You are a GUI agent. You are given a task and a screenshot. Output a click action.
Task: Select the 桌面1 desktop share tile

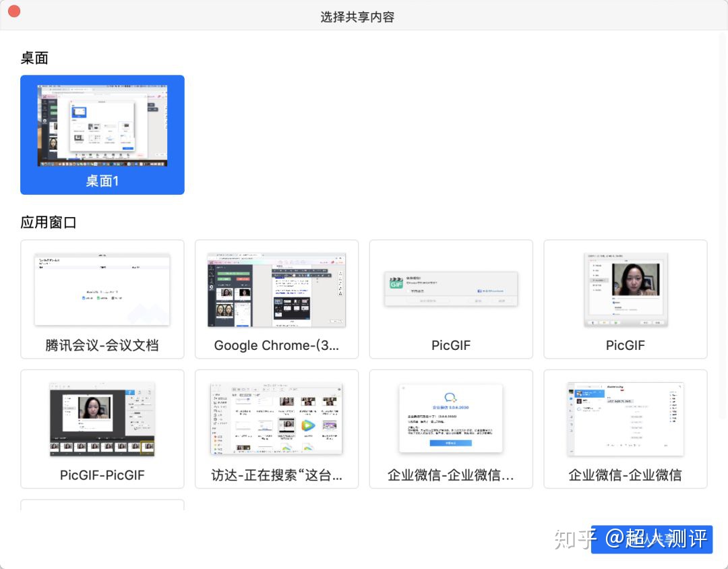[x=102, y=135]
